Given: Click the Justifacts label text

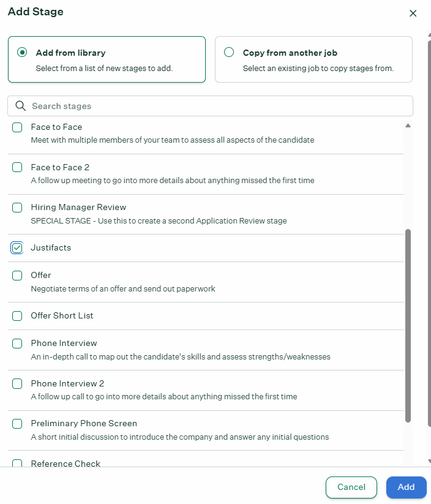Looking at the screenshot, I should pyautogui.click(x=51, y=247).
